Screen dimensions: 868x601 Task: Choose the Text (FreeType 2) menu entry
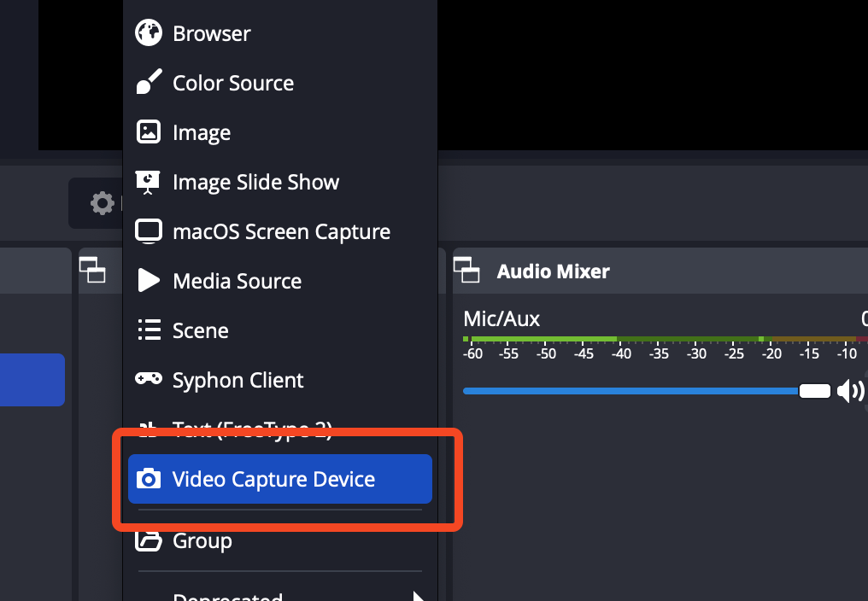(x=252, y=429)
